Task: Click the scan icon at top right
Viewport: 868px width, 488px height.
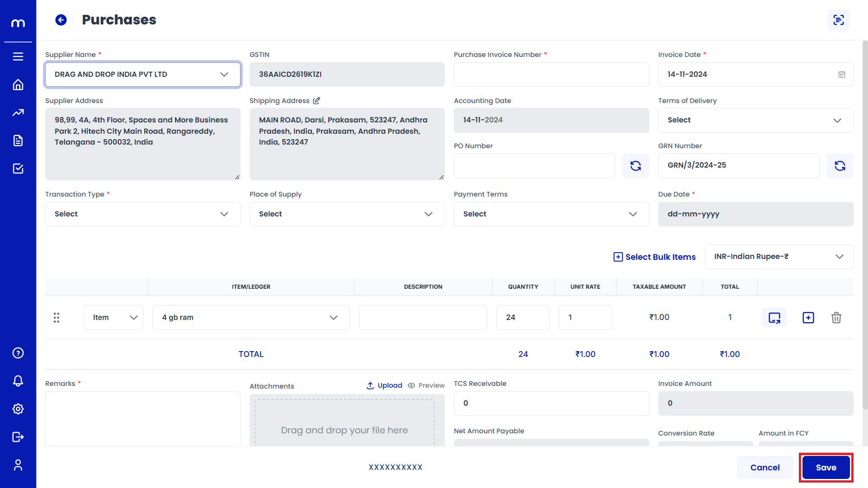Action: pyautogui.click(x=838, y=20)
